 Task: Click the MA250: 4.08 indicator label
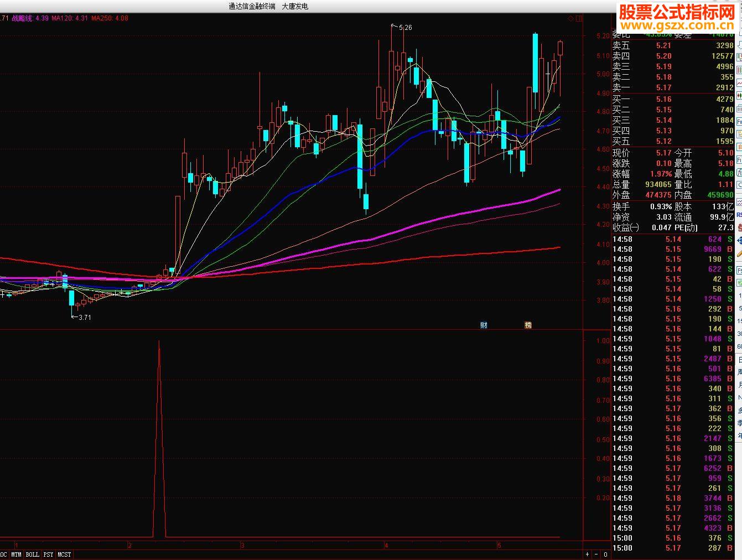(110, 18)
